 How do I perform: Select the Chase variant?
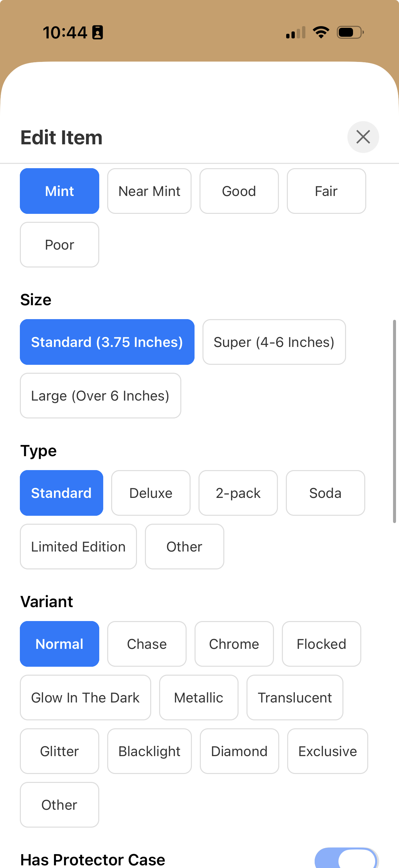pyautogui.click(x=147, y=644)
